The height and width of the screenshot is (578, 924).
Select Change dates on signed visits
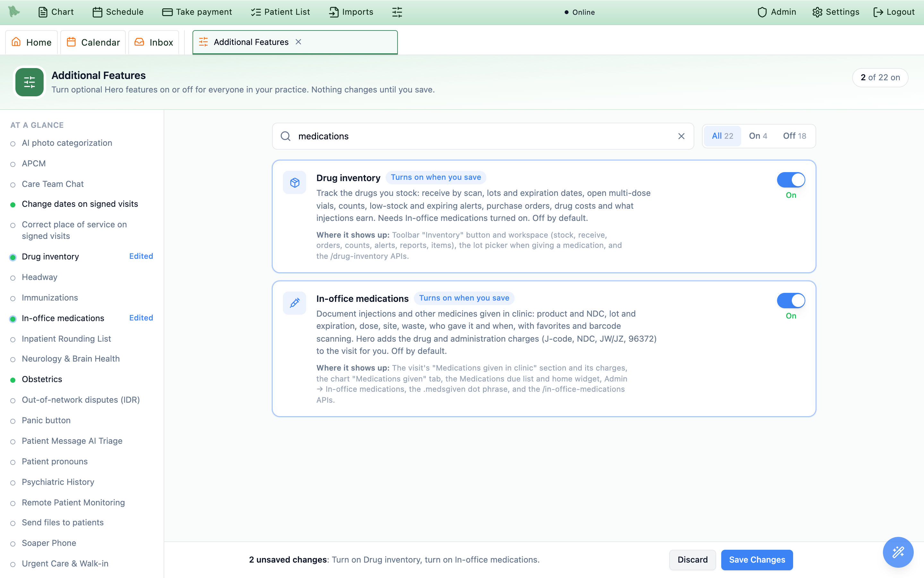(80, 204)
